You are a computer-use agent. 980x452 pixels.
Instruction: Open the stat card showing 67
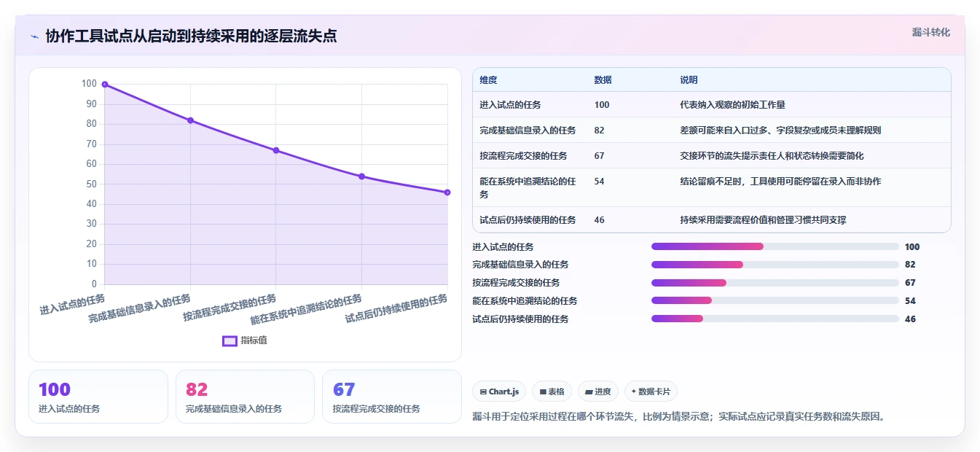click(x=392, y=397)
